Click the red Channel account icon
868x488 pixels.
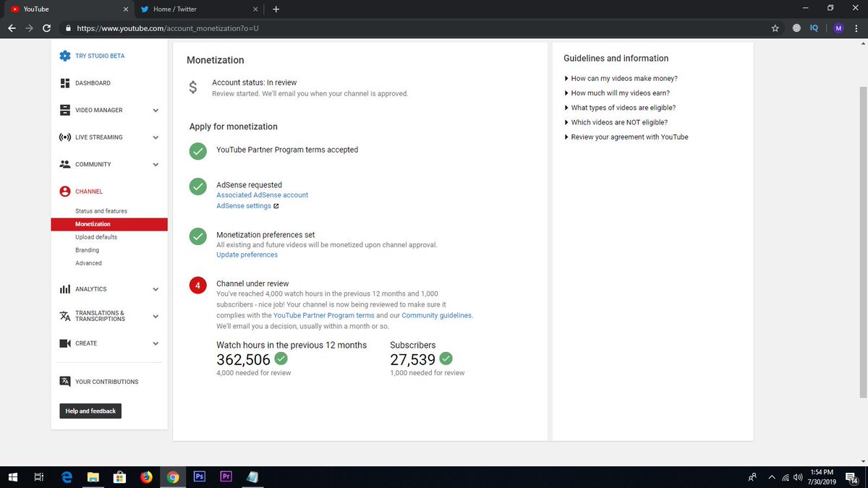click(x=64, y=192)
